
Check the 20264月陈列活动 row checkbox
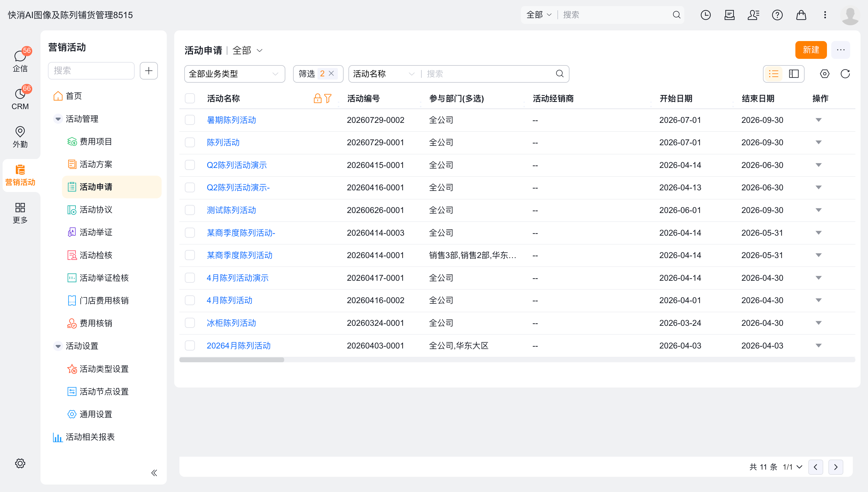(x=190, y=345)
